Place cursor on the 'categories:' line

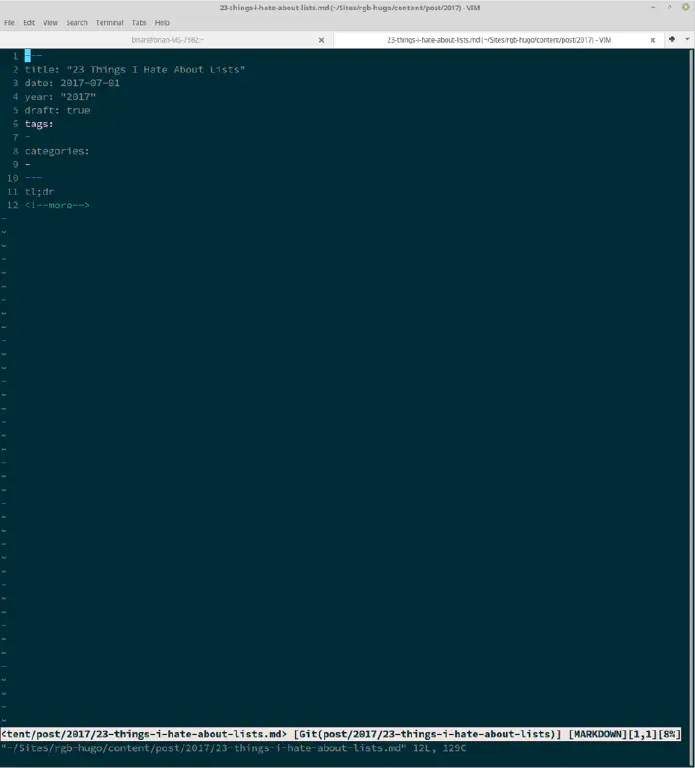tap(57, 151)
